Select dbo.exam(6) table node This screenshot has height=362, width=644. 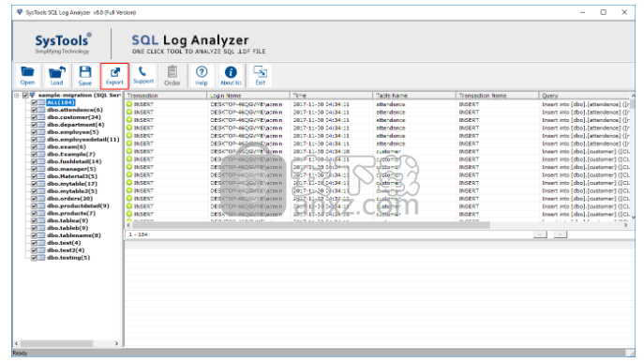click(67, 146)
